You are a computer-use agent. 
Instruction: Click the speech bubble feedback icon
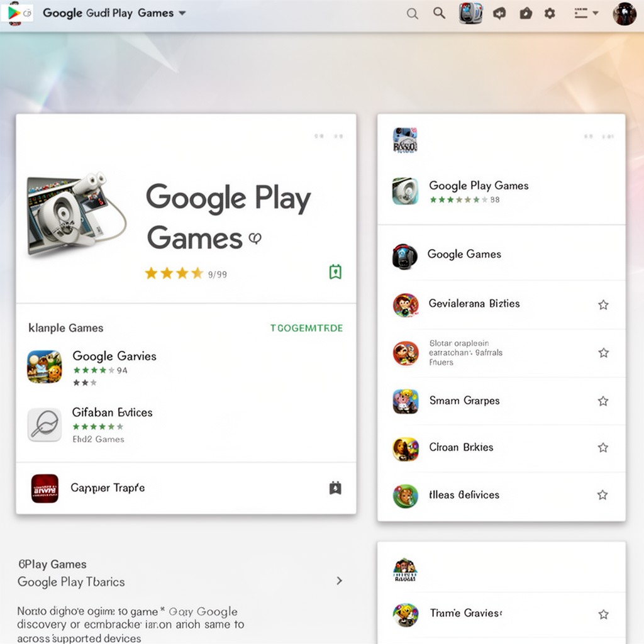pos(499,14)
